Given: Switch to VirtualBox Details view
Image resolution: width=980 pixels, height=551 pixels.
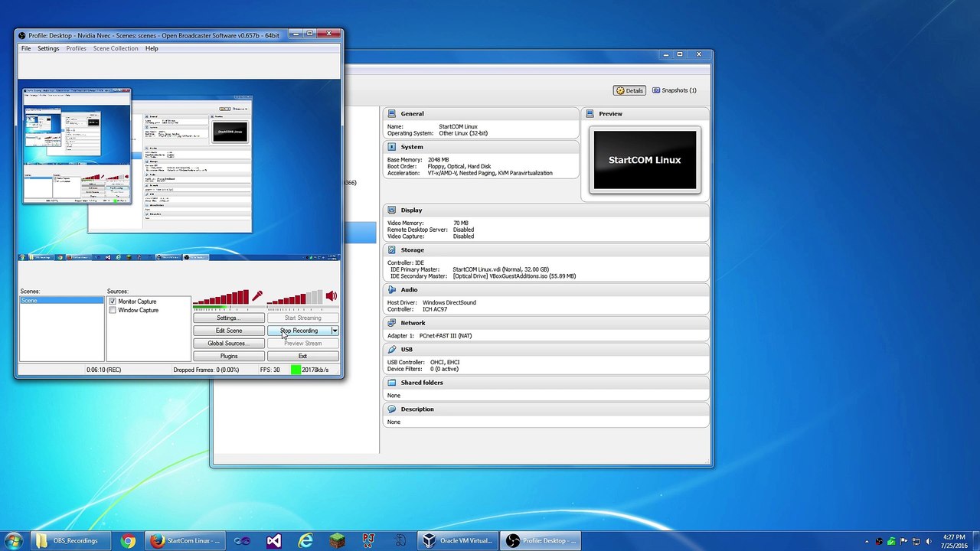Looking at the screenshot, I should (629, 90).
